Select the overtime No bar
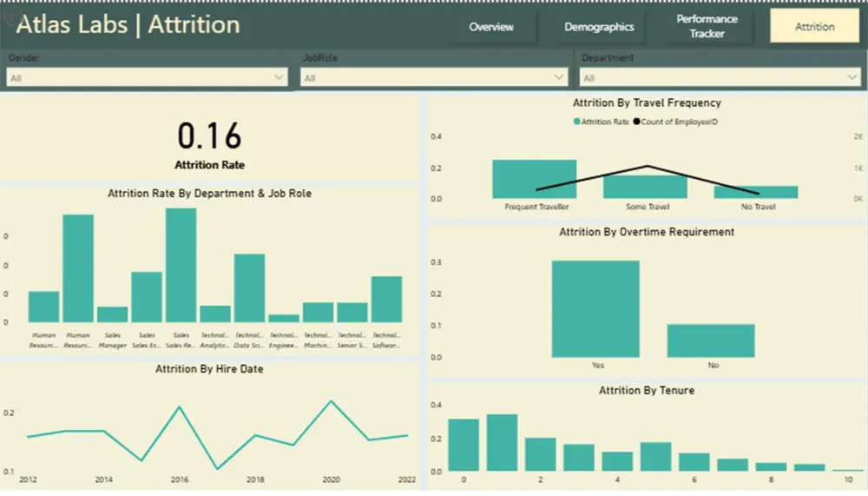 tap(711, 341)
